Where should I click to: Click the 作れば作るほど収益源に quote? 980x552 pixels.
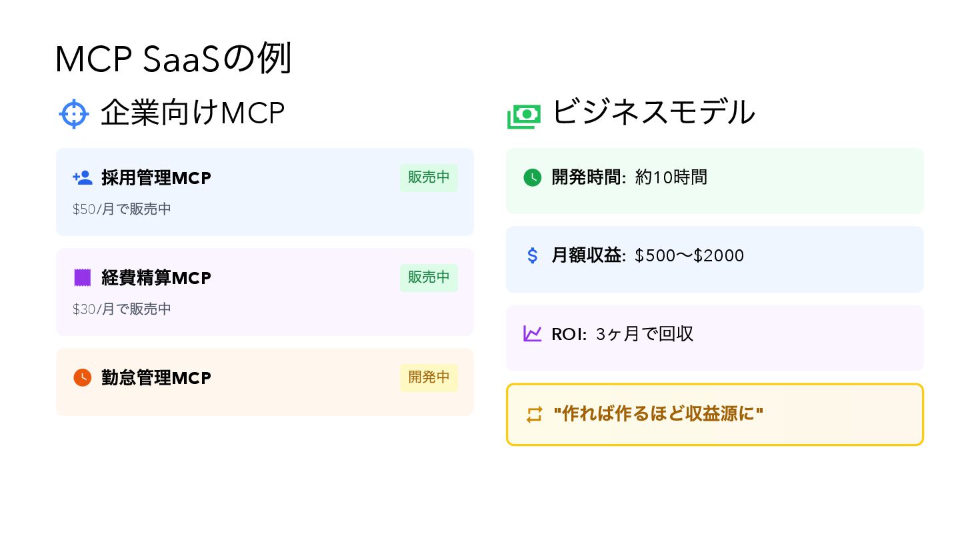point(658,414)
